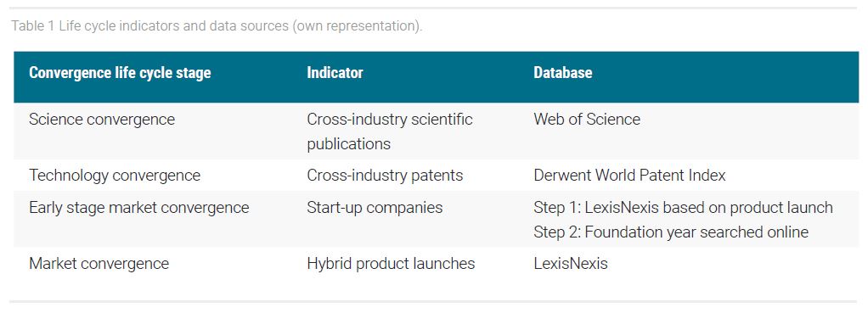Select 'Hybrid product launches' cell
868x313 pixels.
point(391,263)
